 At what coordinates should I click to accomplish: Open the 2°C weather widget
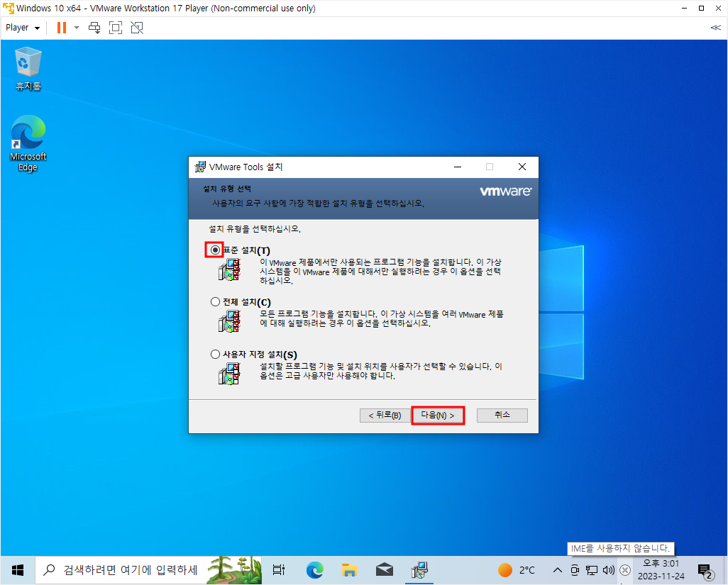point(517,570)
